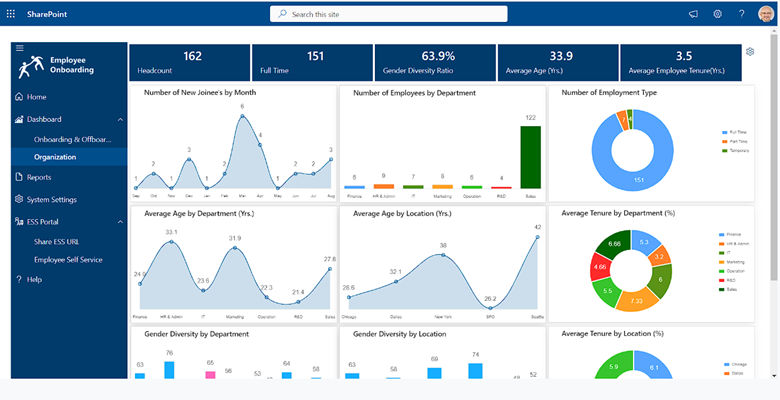
Task: Click the SharePoint title link
Action: tap(47, 14)
